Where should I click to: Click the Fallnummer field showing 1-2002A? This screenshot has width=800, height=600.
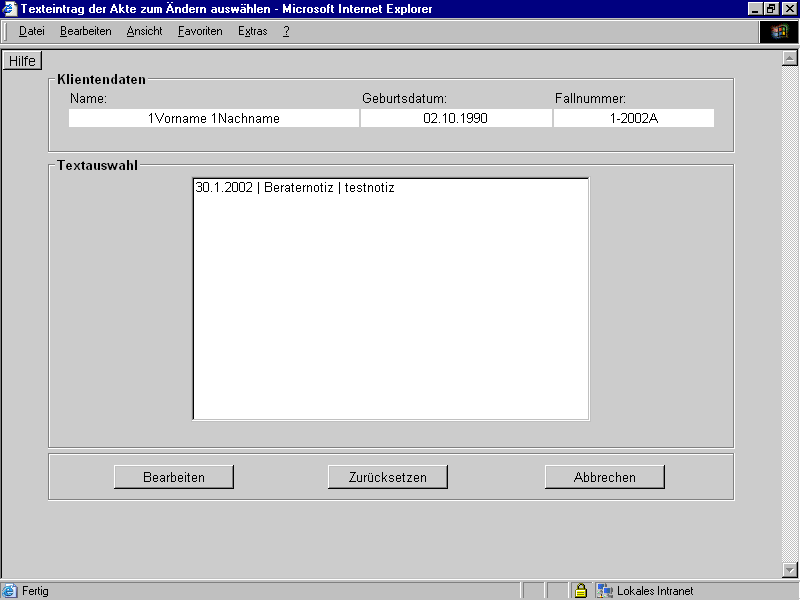[633, 118]
